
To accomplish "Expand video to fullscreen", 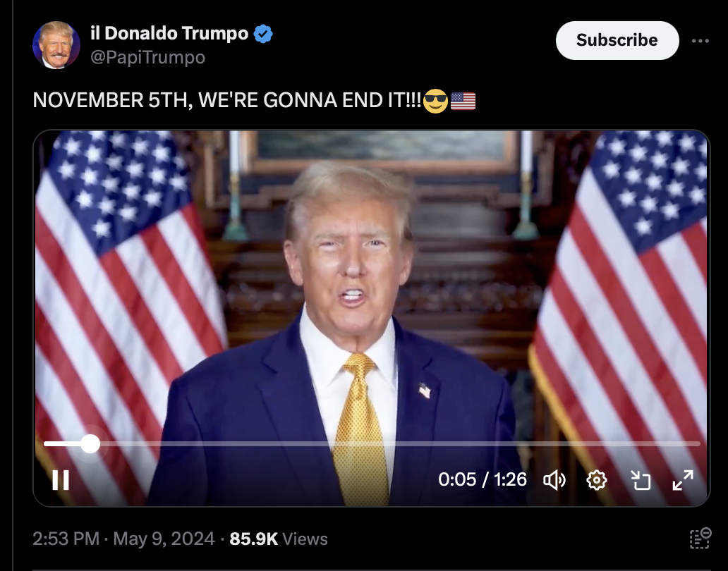I will (683, 480).
